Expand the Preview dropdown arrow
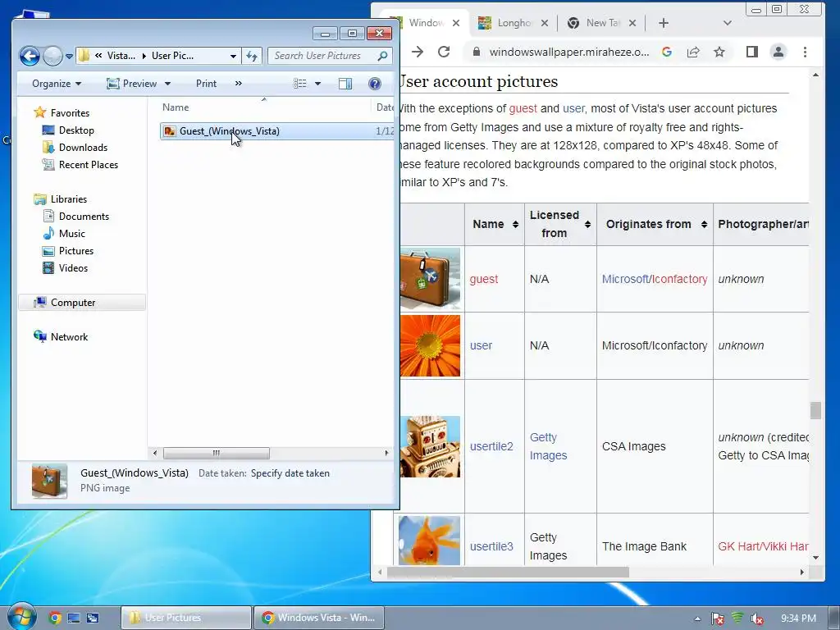840x630 pixels. (167, 84)
